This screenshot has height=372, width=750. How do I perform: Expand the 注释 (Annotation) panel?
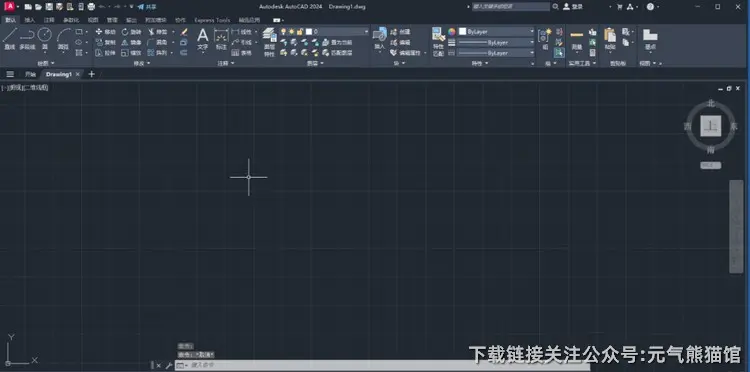(226, 63)
